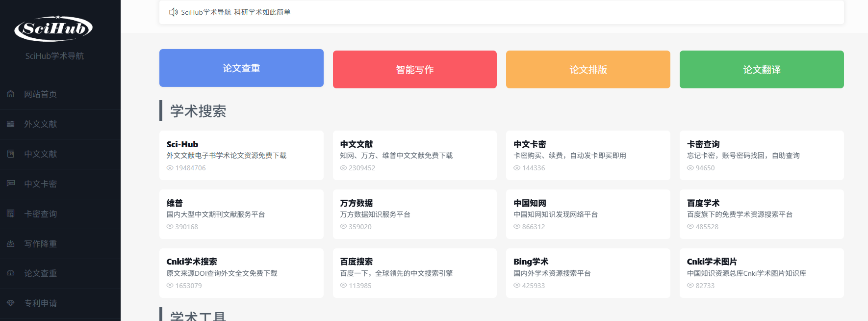This screenshot has width=868, height=321.
Task: Click the icon beside 中文卡密 in sidebar
Action: click(11, 184)
